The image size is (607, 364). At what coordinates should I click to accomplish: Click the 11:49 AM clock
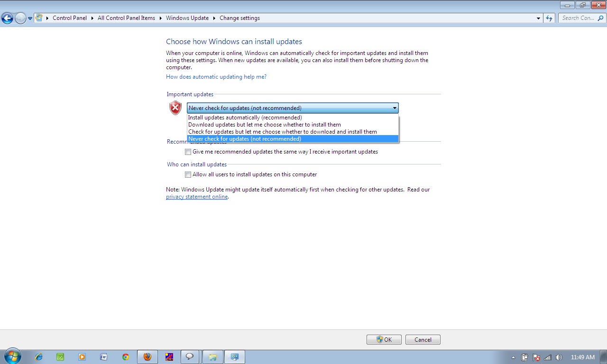coord(582,357)
